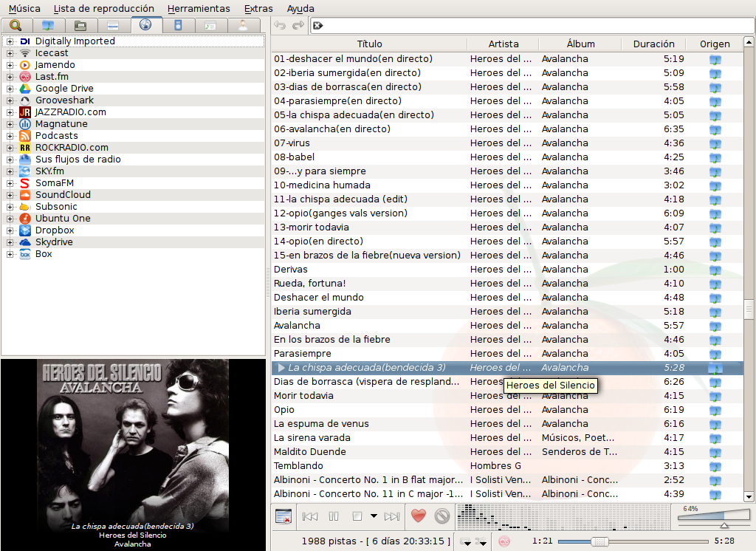The width and height of the screenshot is (756, 551).
Task: Expand the Last.fm node
Action: pos(10,77)
